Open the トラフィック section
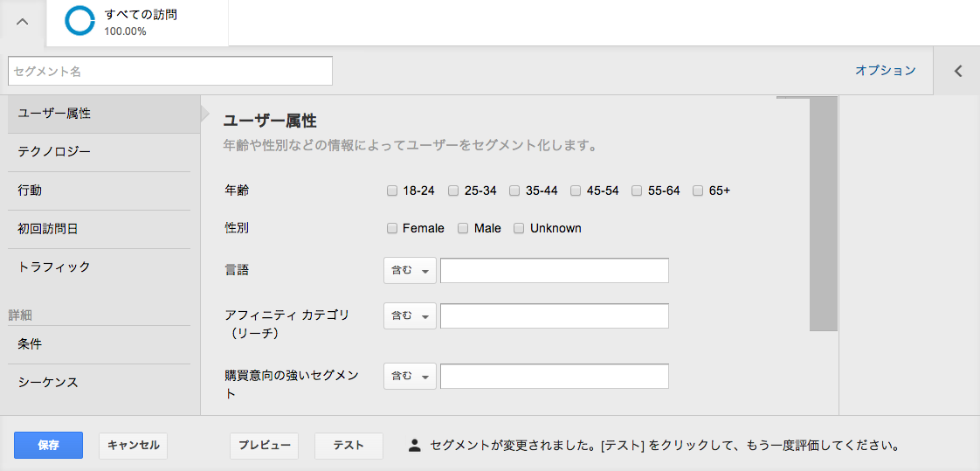This screenshot has width=980, height=471. [104, 267]
